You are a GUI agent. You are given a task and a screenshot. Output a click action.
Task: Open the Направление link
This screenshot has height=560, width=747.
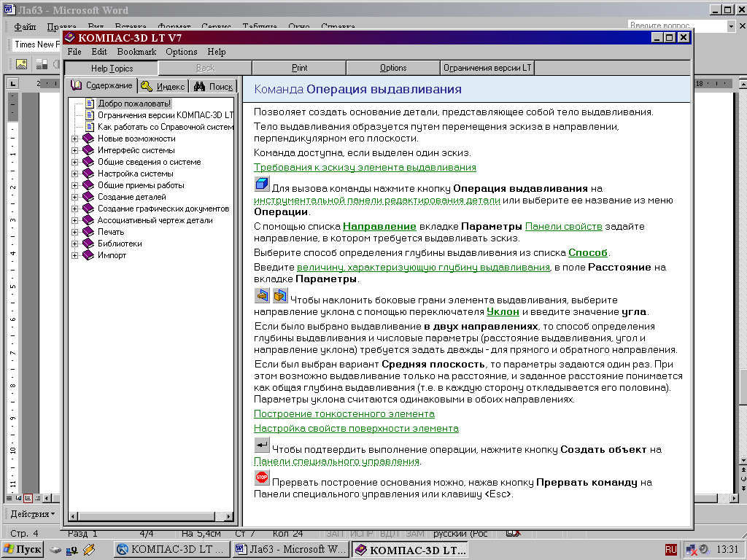click(379, 226)
